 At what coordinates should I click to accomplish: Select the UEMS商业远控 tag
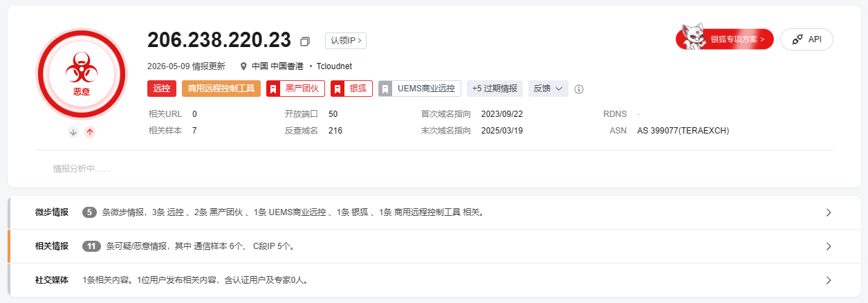tap(420, 89)
